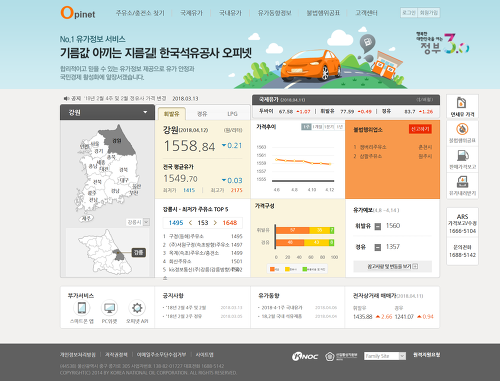The width and height of the screenshot is (500, 381).
Task: Click the 사이트맵 footer link
Action: tap(204, 355)
